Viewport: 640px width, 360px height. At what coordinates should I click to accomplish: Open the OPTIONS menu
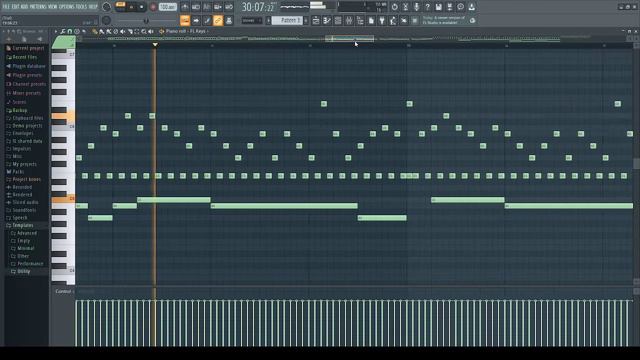pos(67,7)
